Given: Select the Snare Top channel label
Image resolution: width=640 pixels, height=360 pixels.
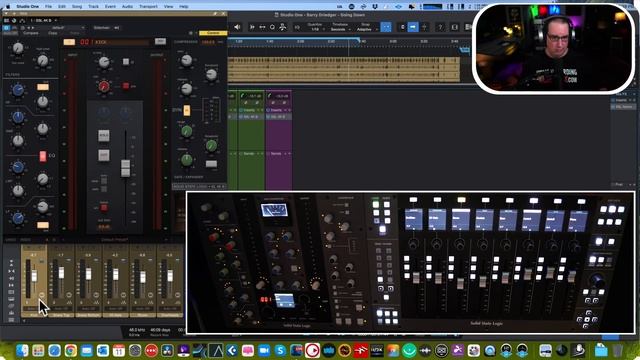Looking at the screenshot, I should pyautogui.click(x=61, y=315).
